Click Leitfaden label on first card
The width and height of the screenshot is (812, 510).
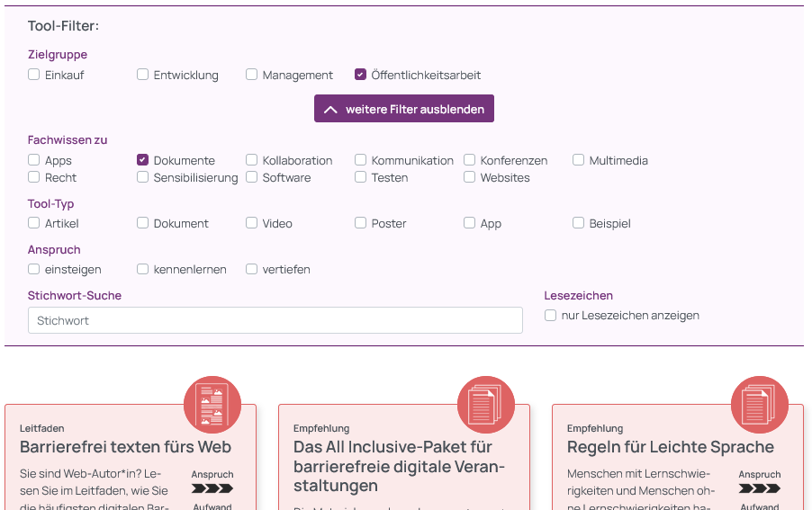[x=42, y=428]
